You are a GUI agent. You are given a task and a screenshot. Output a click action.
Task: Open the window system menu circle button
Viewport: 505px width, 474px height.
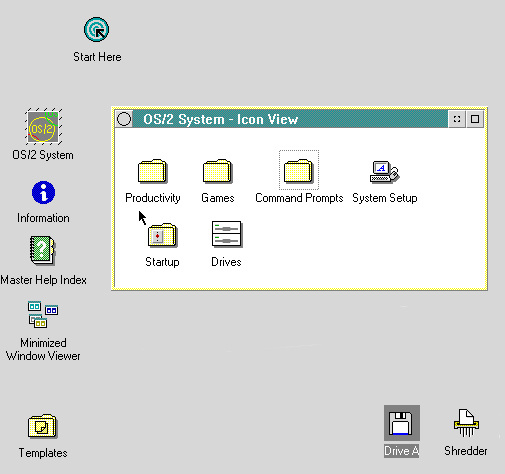click(x=124, y=119)
